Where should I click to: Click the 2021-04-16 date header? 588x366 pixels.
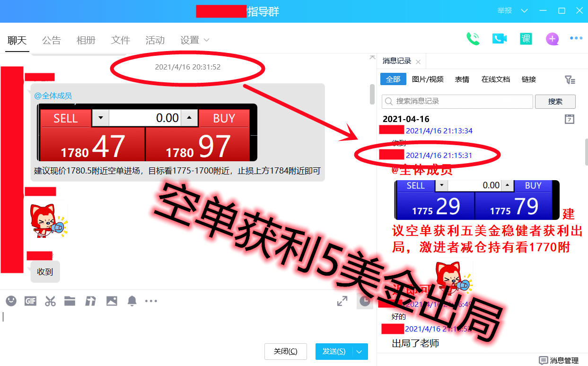pyautogui.click(x=406, y=119)
